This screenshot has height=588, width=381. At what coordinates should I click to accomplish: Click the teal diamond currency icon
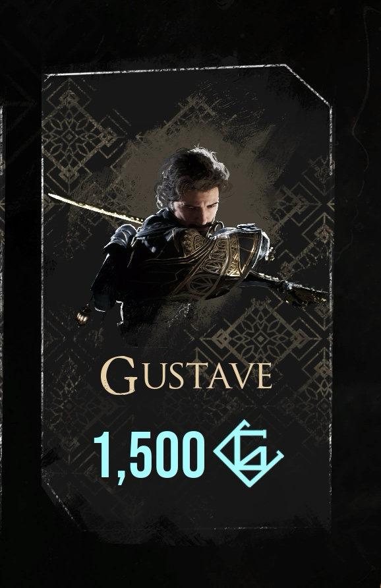(249, 454)
